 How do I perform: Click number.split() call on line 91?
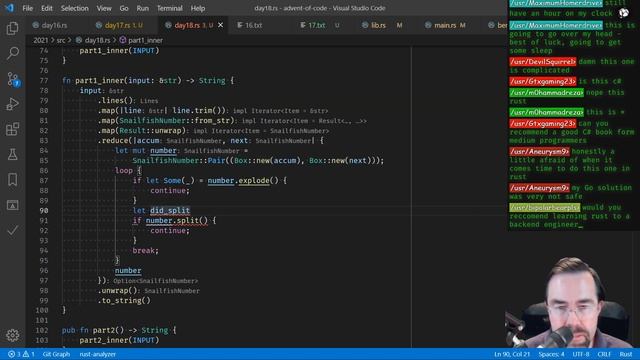[177, 221]
